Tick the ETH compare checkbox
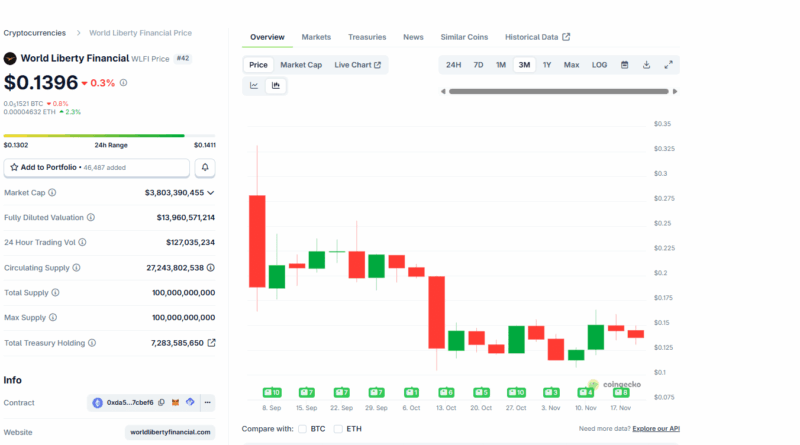800x445 pixels. coord(338,429)
